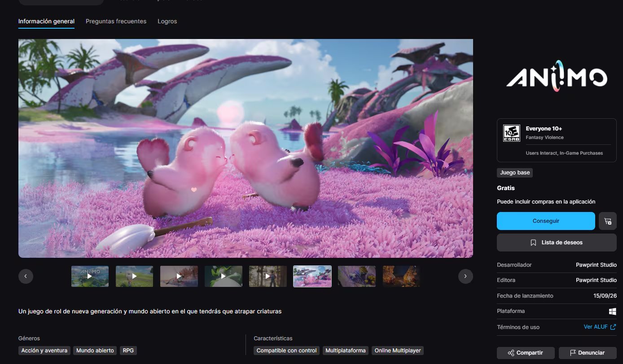Select the purple creature screenshot thumbnail
Viewport: 623px width, 364px height.
357,276
